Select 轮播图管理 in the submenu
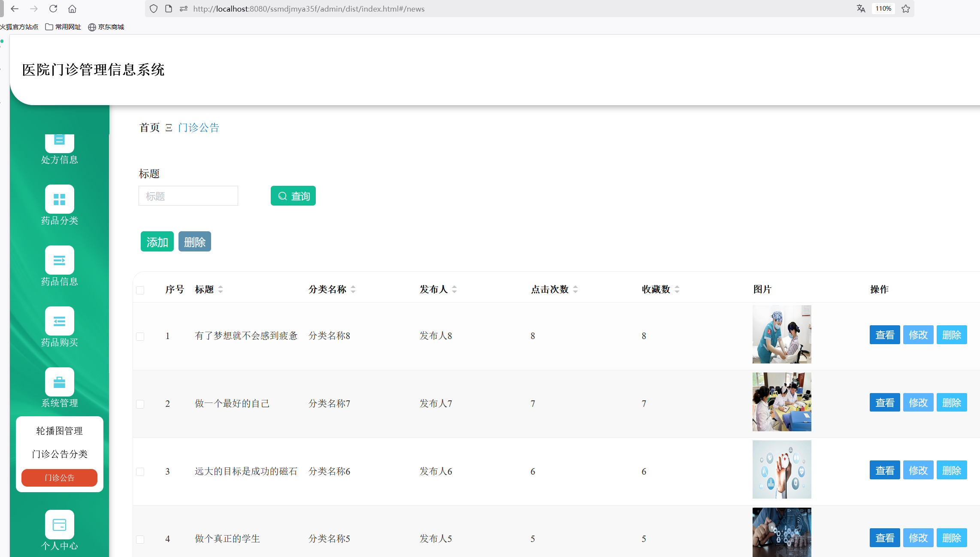980x557 pixels. coord(59,431)
